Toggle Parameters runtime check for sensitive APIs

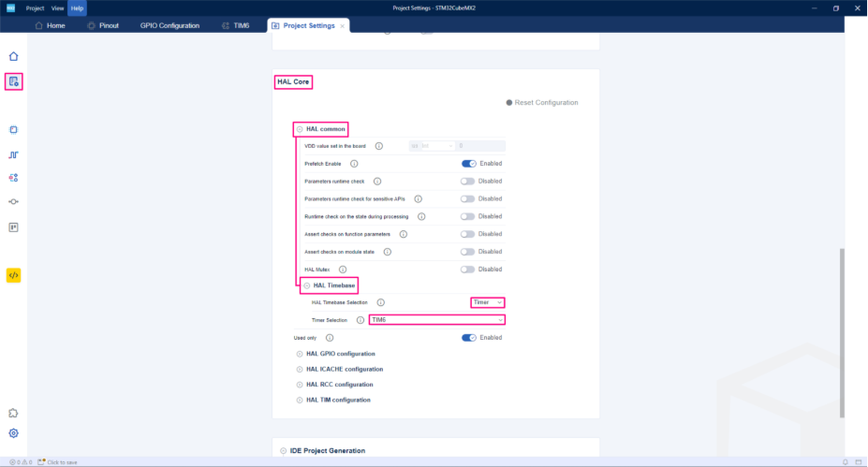click(468, 199)
